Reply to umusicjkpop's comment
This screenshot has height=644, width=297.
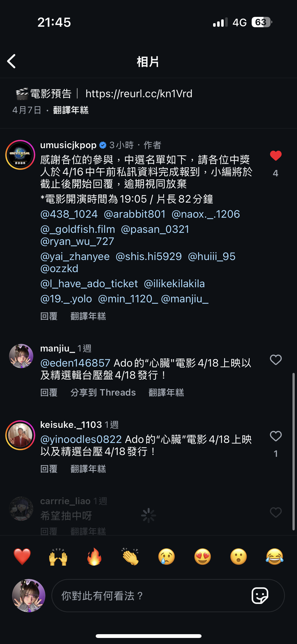(49, 316)
